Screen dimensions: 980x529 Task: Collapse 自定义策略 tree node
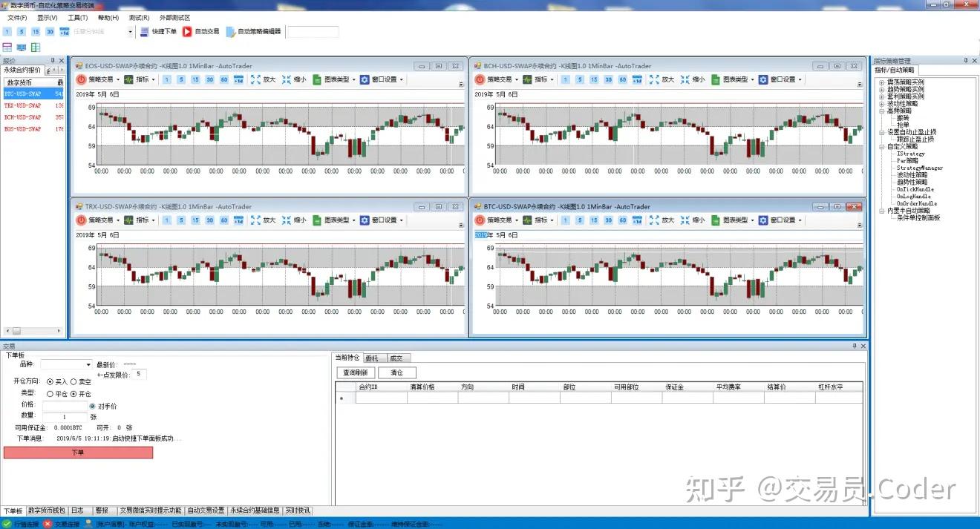[x=882, y=146]
